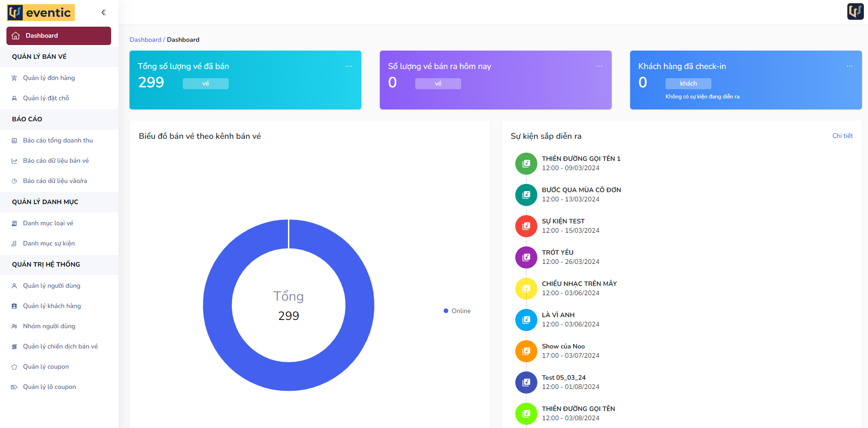This screenshot has width=868, height=428.
Task: Click the teal BƯỚC QUA MÙA CÔ ĐƠN icon
Action: (x=526, y=195)
